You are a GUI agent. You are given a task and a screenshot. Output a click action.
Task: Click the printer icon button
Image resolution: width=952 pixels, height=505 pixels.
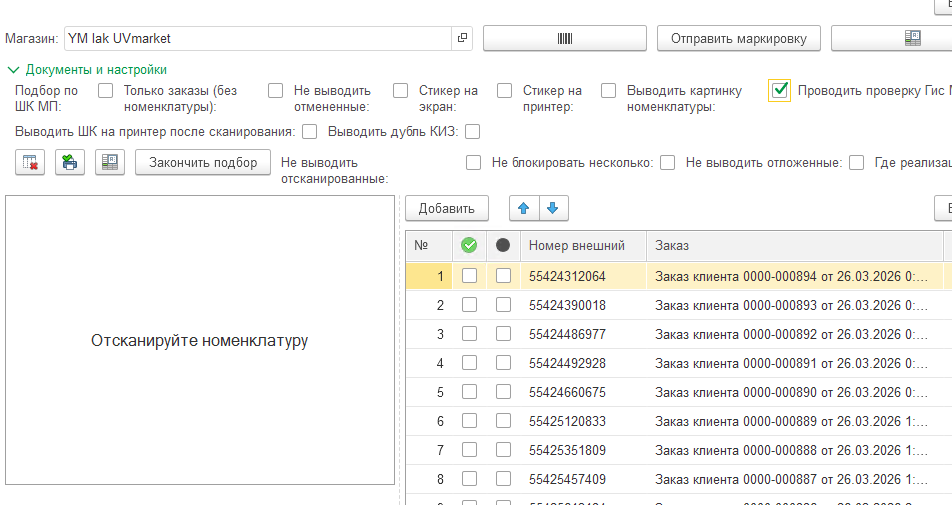tap(70, 162)
